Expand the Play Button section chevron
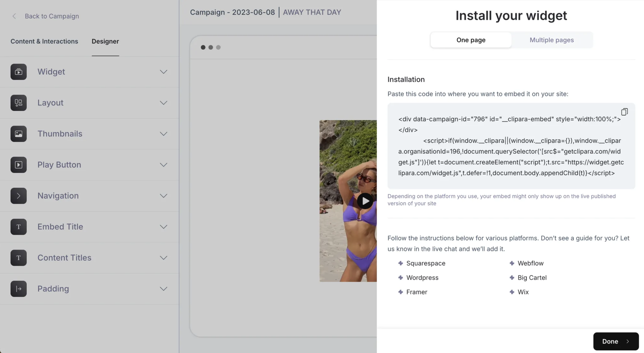This screenshot has width=644, height=353. pos(164,165)
